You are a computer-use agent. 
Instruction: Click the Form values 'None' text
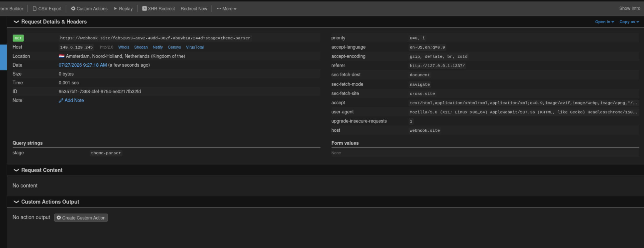pos(336,153)
